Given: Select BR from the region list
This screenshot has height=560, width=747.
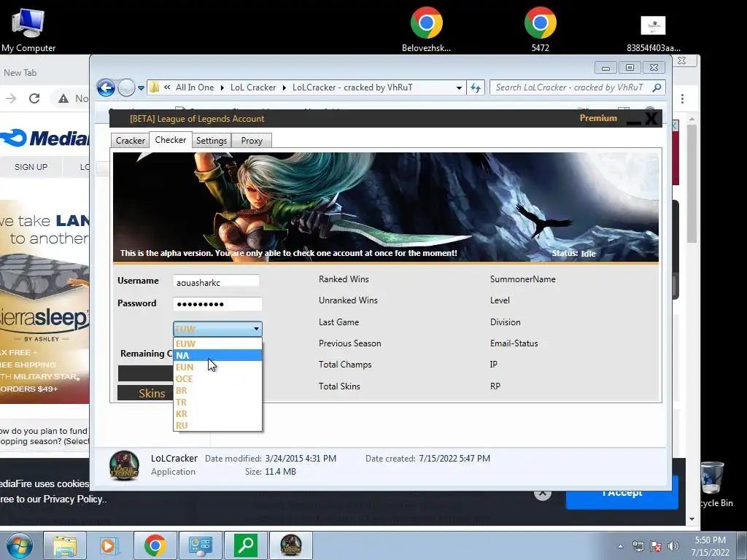Looking at the screenshot, I should (217, 391).
